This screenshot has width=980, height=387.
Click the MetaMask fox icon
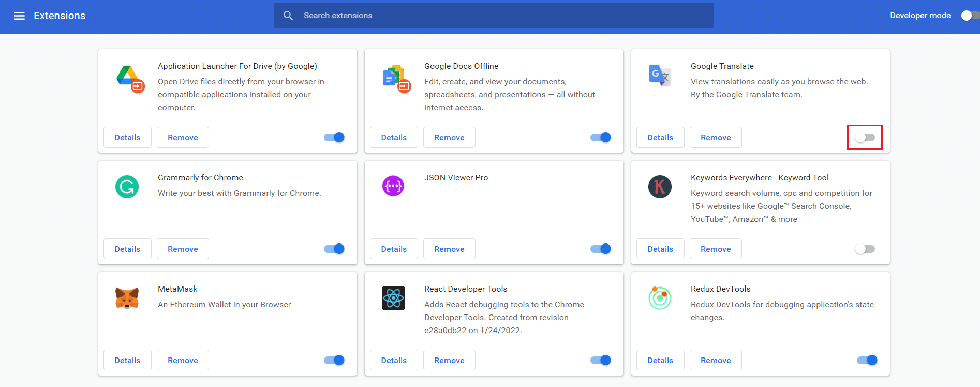pos(127,298)
